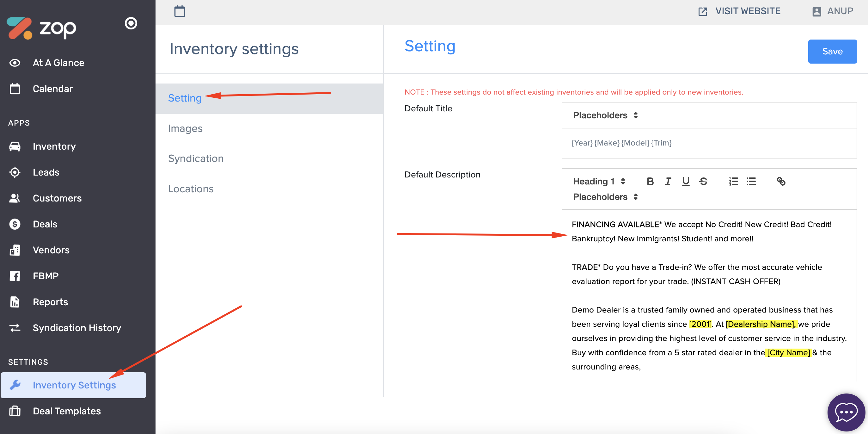Click the Bold formatting icon
This screenshot has width=868, height=434.
(x=650, y=182)
